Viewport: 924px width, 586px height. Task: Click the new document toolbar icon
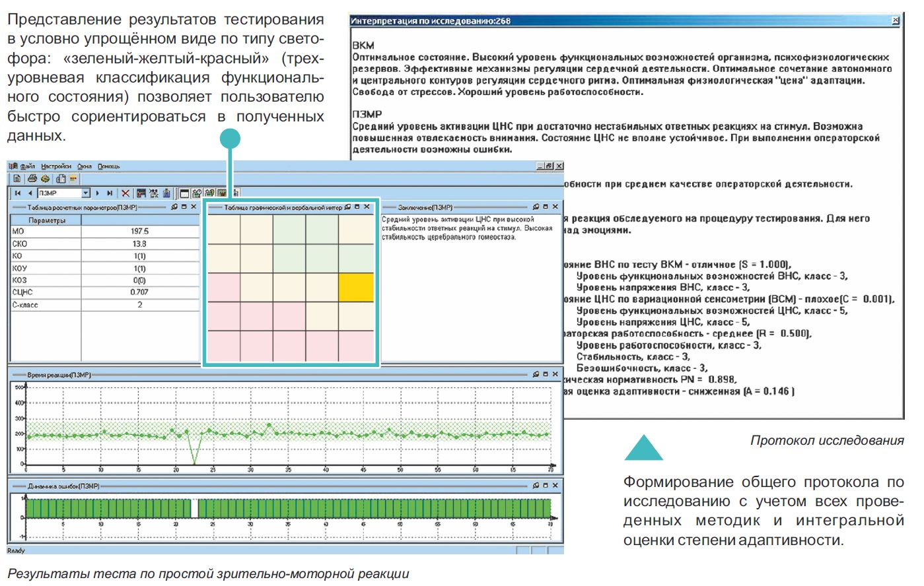pyautogui.click(x=17, y=179)
